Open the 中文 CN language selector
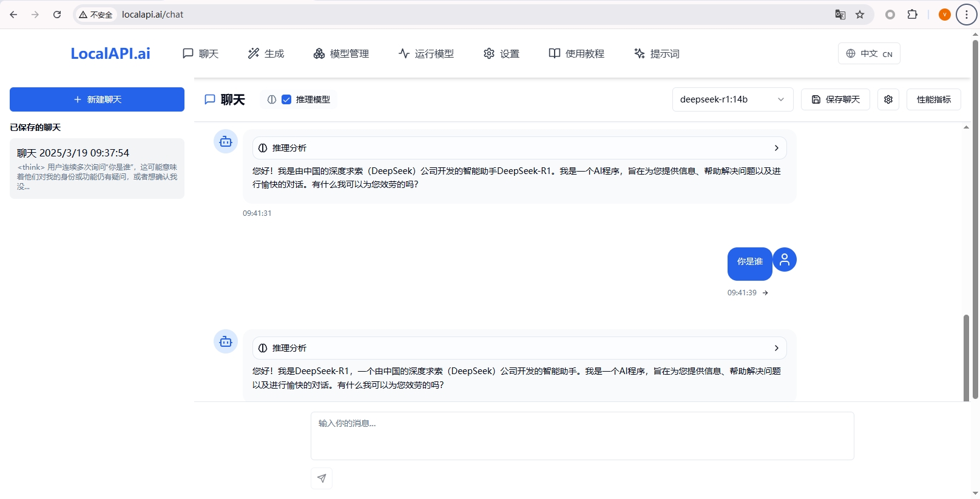This screenshot has width=980, height=499. tap(869, 53)
